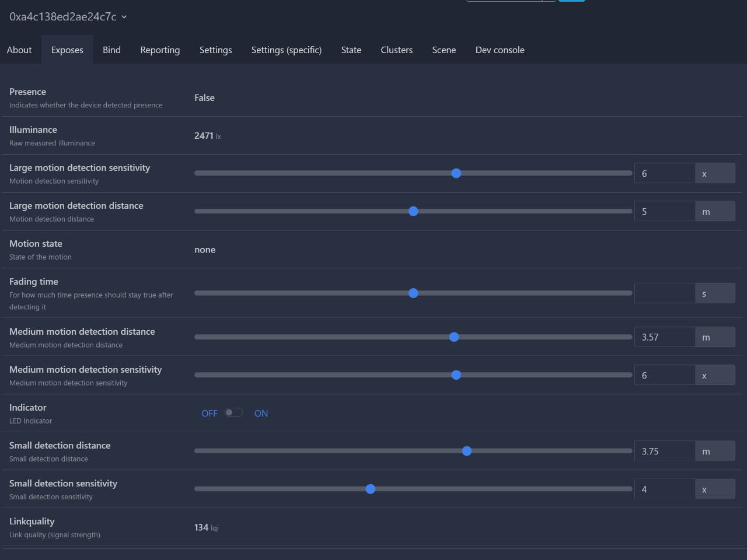The width and height of the screenshot is (747, 560).
Task: Click the Small detection sensitivity slider handle
Action: 370,489
